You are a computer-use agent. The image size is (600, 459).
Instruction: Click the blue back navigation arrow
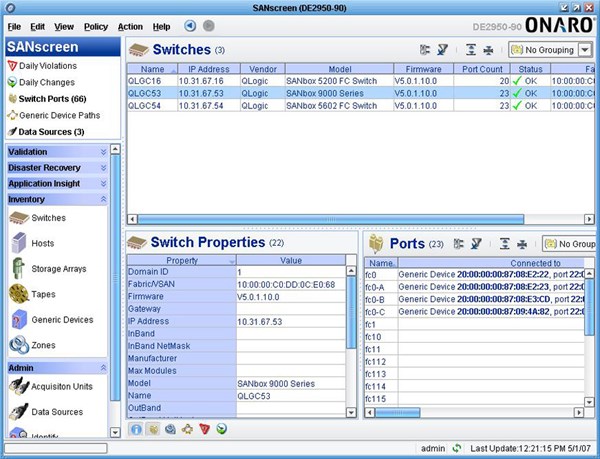(190, 26)
